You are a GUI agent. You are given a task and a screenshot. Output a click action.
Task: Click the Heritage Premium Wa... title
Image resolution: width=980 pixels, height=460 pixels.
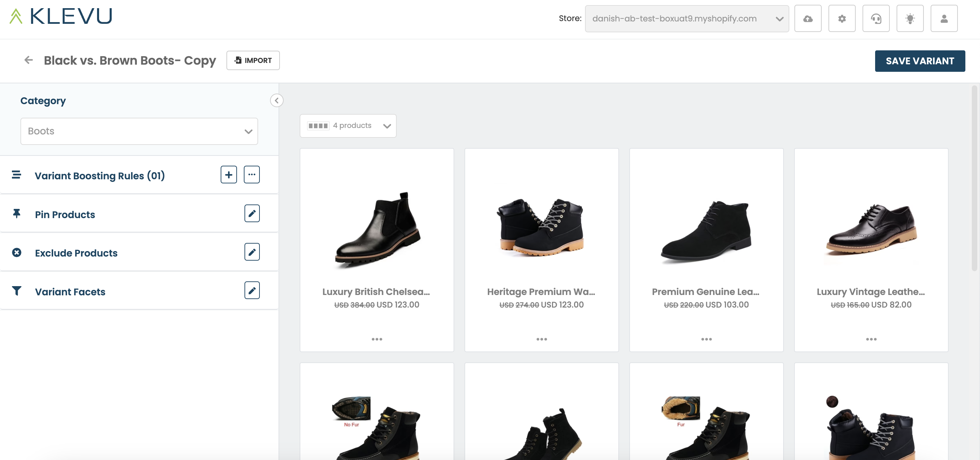click(x=541, y=292)
